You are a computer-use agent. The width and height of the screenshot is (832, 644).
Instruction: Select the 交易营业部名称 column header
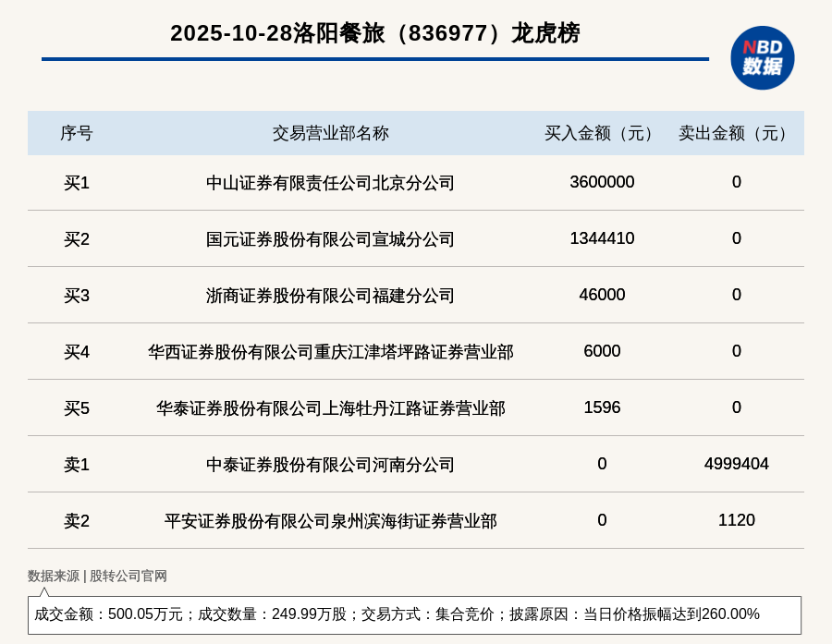pos(330,133)
